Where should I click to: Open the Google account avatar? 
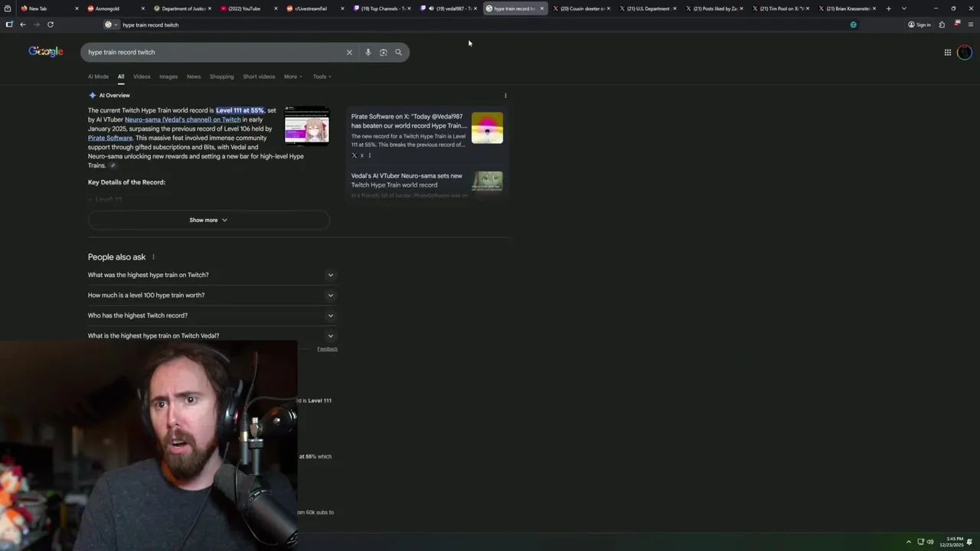click(964, 52)
